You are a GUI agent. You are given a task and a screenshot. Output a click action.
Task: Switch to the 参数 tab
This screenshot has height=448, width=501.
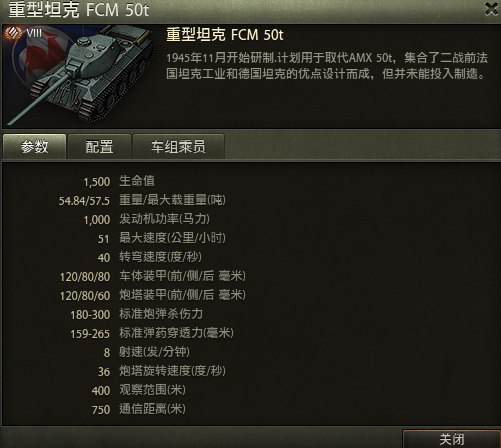click(34, 147)
